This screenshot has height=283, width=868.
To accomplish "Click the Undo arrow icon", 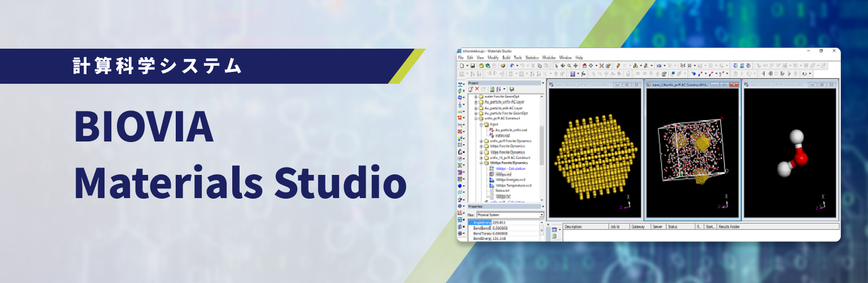I will (511, 66).
